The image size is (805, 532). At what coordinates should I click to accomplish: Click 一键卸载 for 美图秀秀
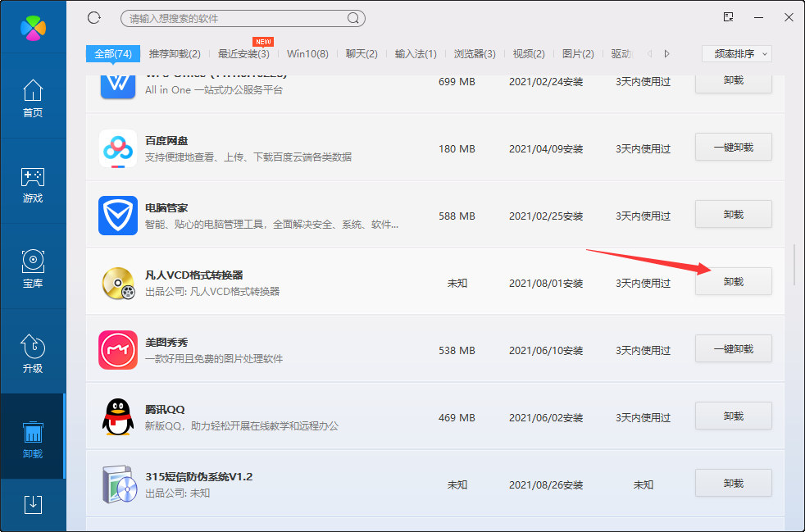(x=734, y=348)
